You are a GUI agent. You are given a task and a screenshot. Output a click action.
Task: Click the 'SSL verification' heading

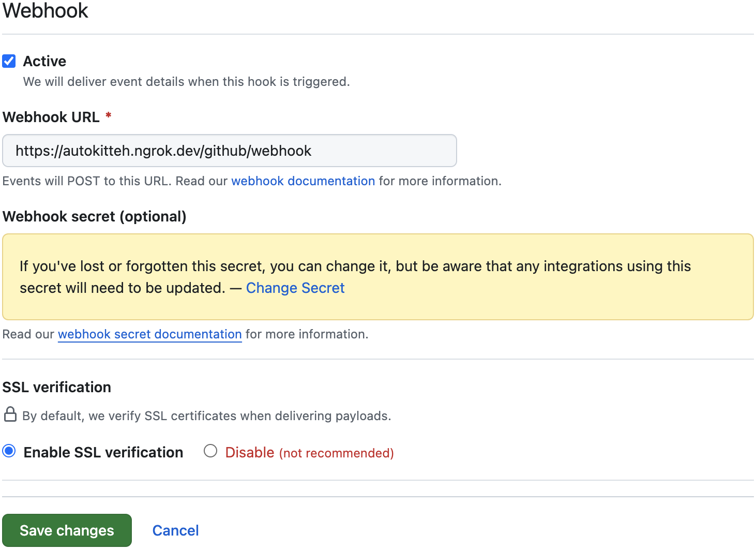[x=57, y=387]
